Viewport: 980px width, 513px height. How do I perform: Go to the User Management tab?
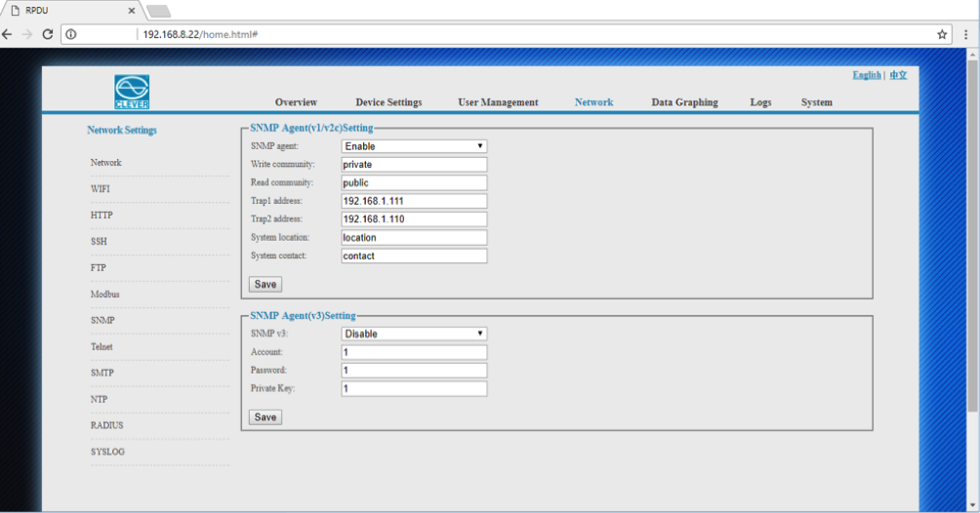(x=498, y=102)
